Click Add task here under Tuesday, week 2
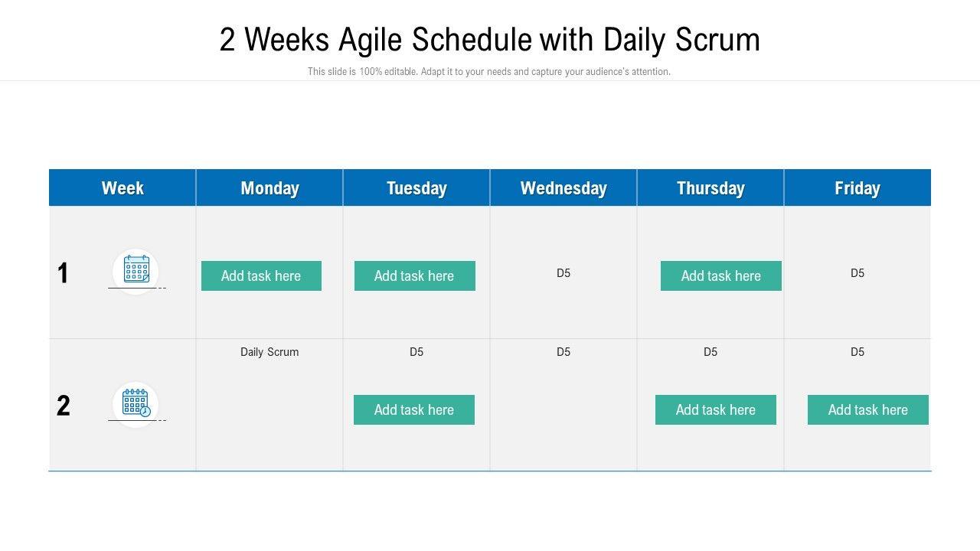980x551 pixels. 413,410
